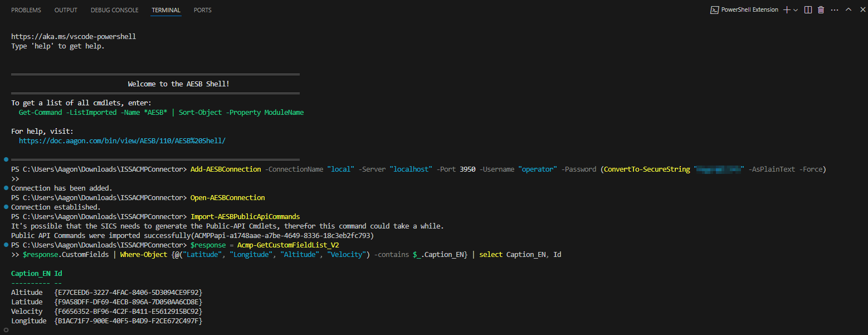The width and height of the screenshot is (868, 335).
Task: Switch to the Debug Console tab
Action: [114, 10]
